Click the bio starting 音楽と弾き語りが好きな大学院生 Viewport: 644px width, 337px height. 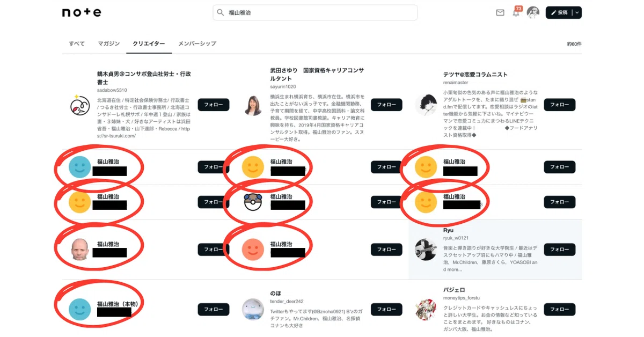[491, 259]
